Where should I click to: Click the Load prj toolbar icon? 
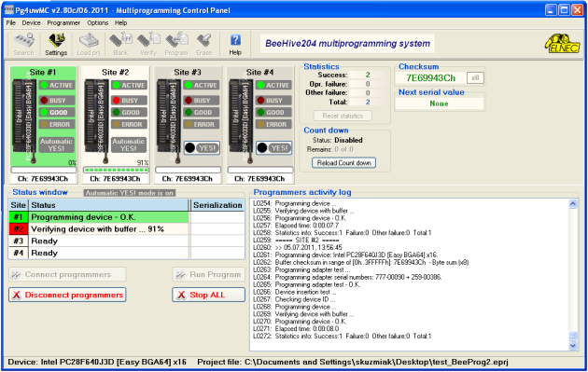[x=89, y=44]
